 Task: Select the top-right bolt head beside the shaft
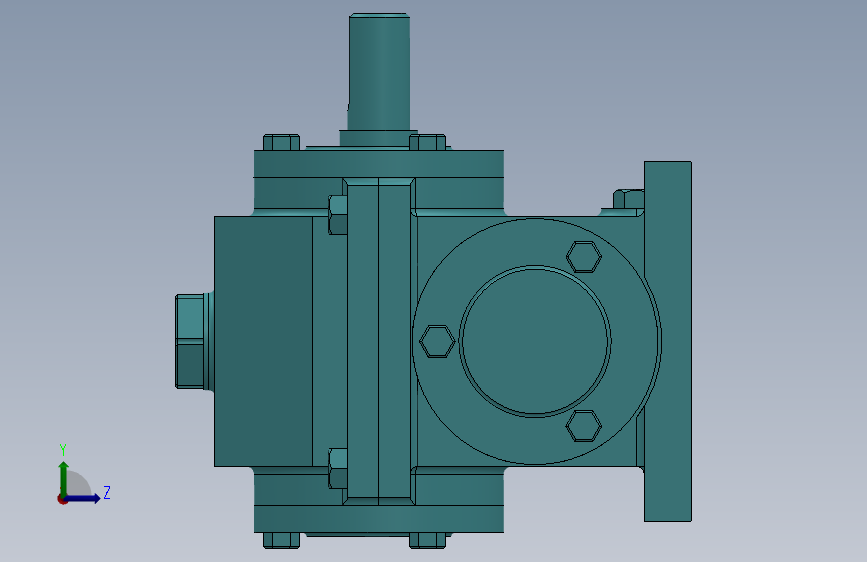coord(427,142)
